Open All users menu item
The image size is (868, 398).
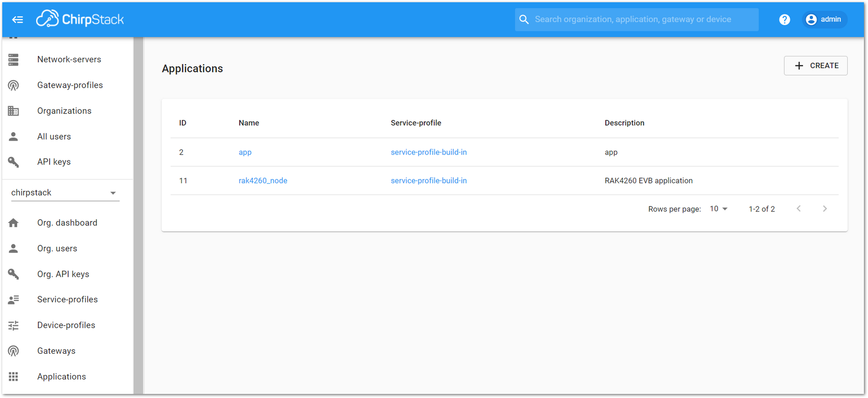[68, 136]
